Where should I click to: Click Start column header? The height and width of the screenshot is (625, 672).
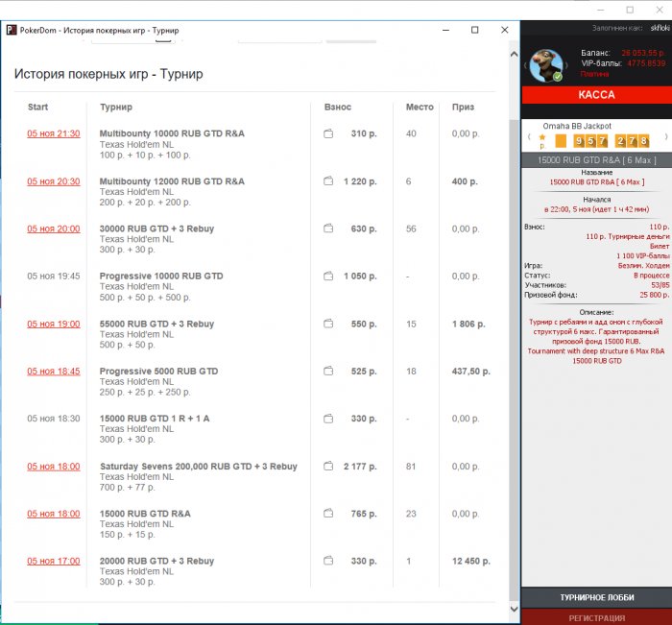37,108
